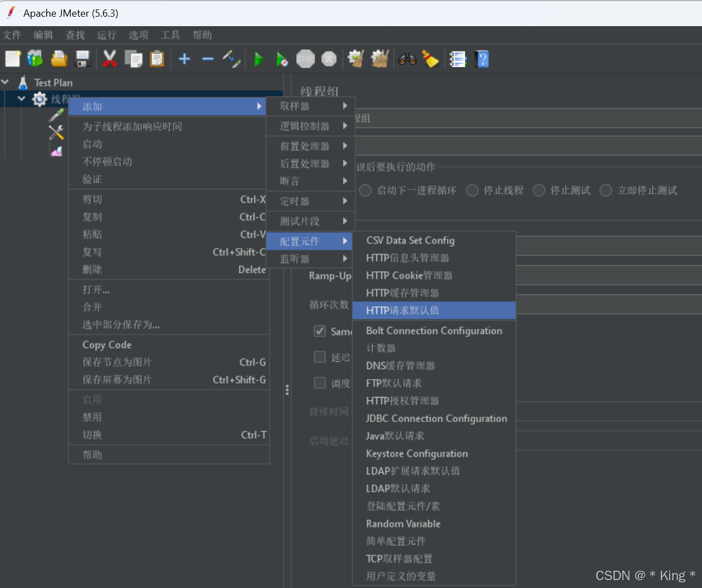
Task: Open the 文件 menu
Action: [x=12, y=35]
